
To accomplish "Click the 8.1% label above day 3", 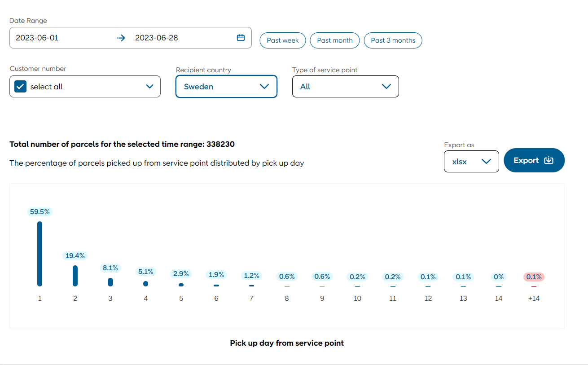I will pyautogui.click(x=110, y=268).
